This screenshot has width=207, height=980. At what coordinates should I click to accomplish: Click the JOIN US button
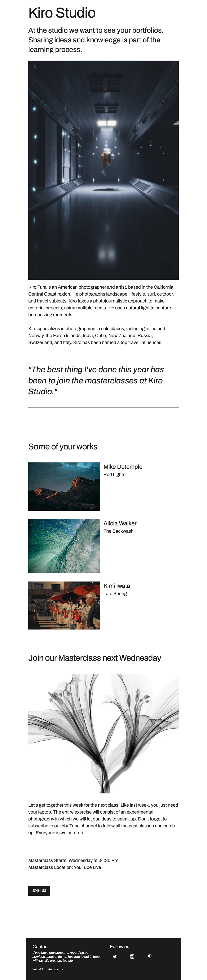(x=39, y=891)
